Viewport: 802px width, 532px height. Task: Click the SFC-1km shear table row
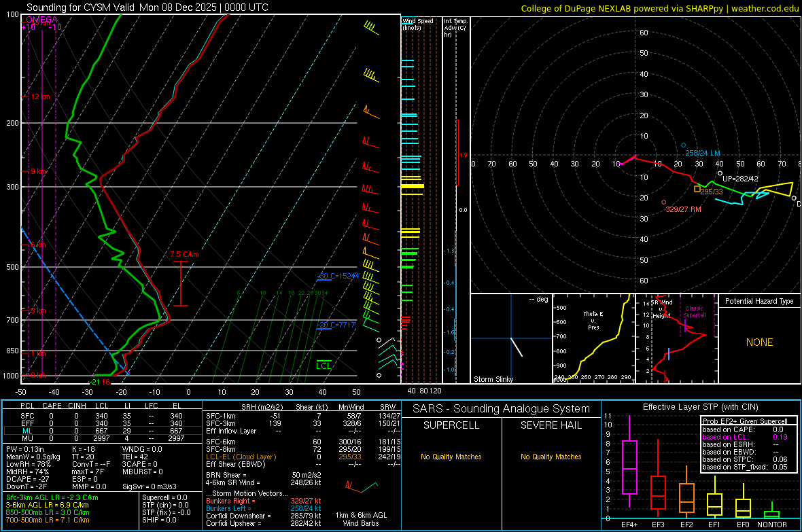[303, 416]
